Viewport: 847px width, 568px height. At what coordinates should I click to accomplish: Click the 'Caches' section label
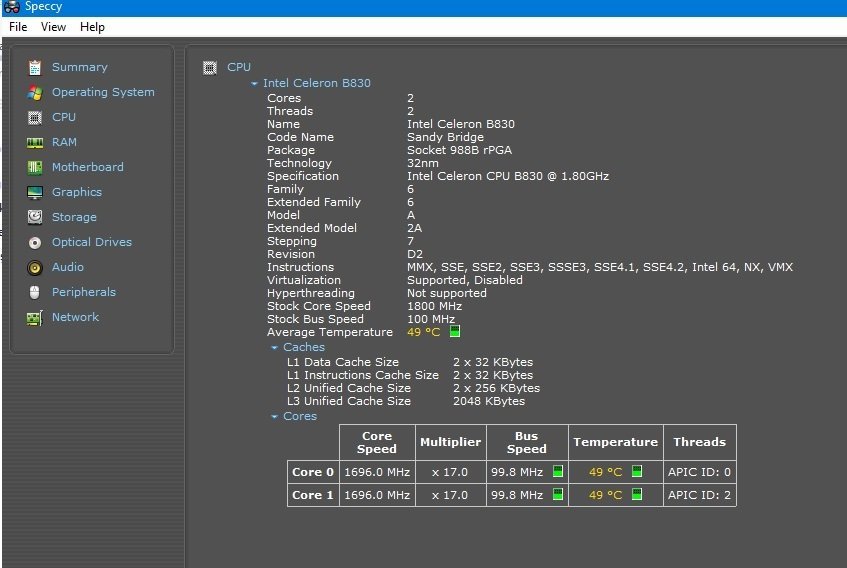(x=304, y=347)
